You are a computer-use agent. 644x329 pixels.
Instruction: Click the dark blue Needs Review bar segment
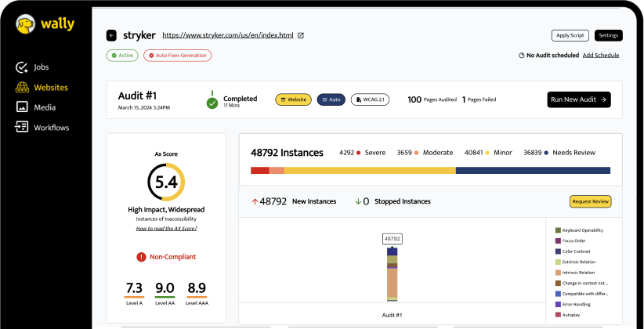point(533,170)
